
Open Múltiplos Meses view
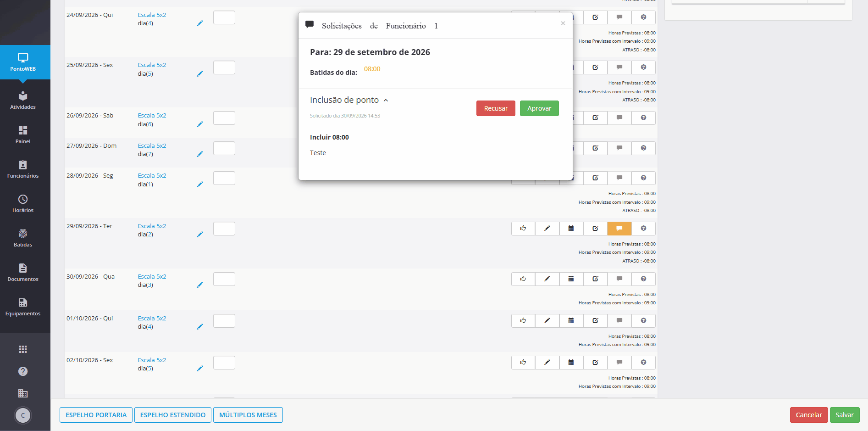click(x=248, y=415)
